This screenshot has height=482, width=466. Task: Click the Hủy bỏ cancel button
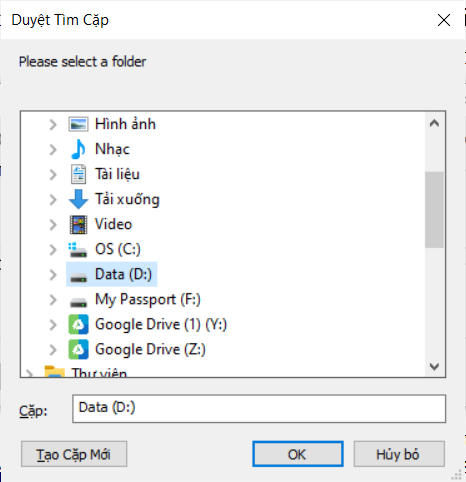[x=399, y=454]
